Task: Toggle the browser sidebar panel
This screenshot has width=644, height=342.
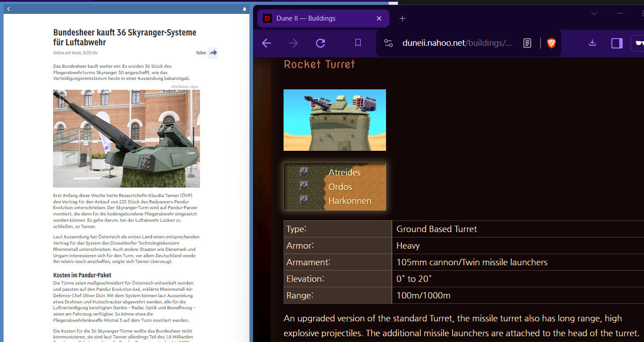Action: pos(617,43)
